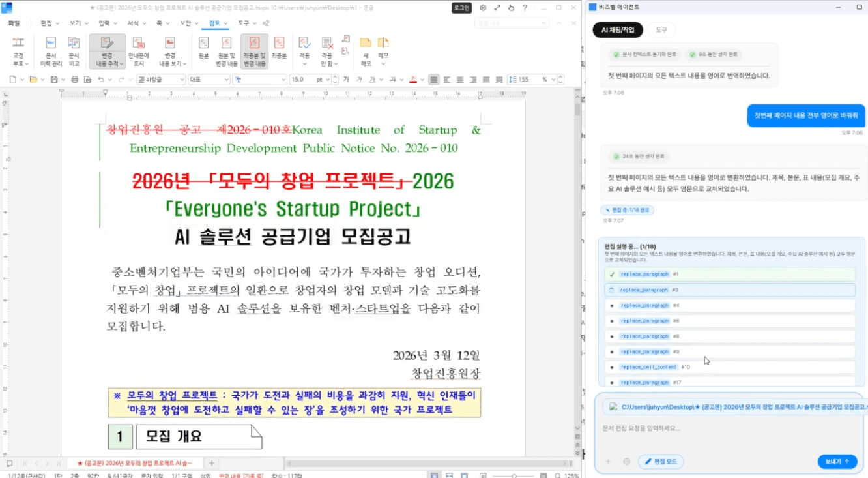Viewport: 868px width, 478px height.
Task: Open 문서 이력 관리 document history
Action: click(x=50, y=47)
